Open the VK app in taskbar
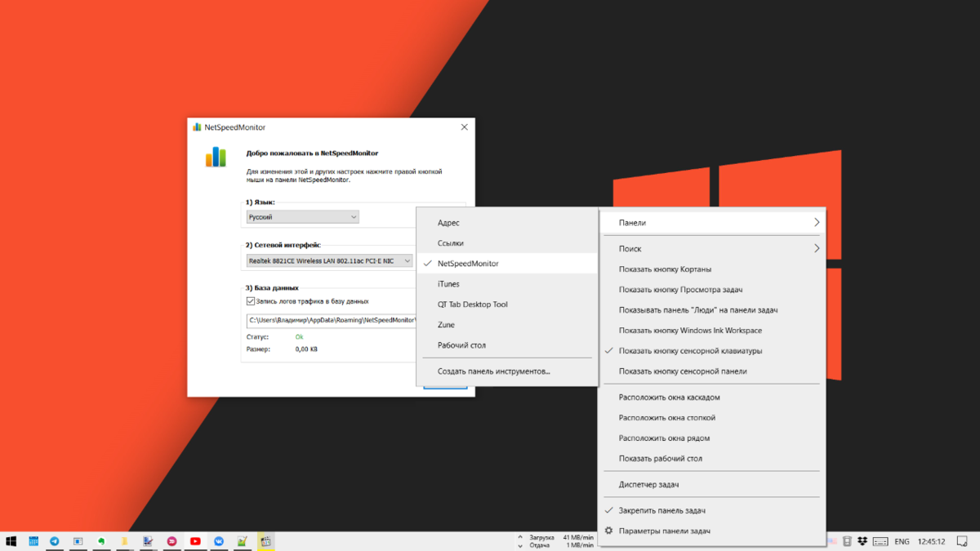The height and width of the screenshot is (551, 980). (x=219, y=541)
